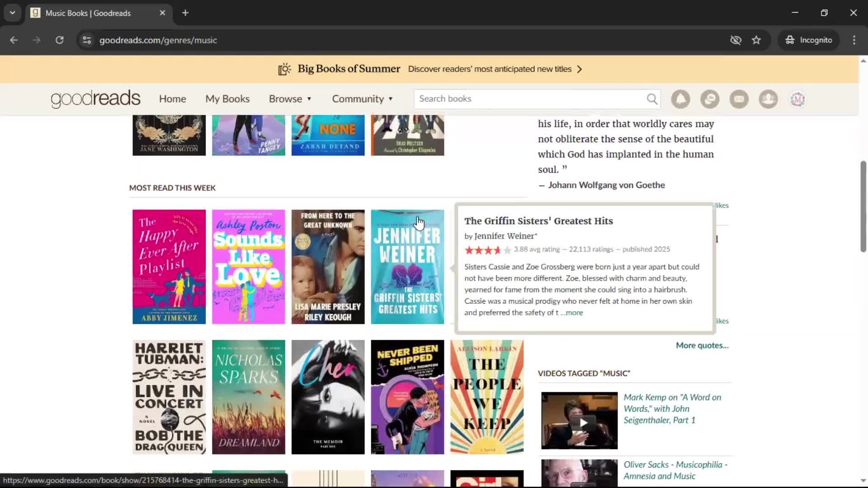Open the messages envelope icon
This screenshot has width=868, height=488.
point(739,99)
